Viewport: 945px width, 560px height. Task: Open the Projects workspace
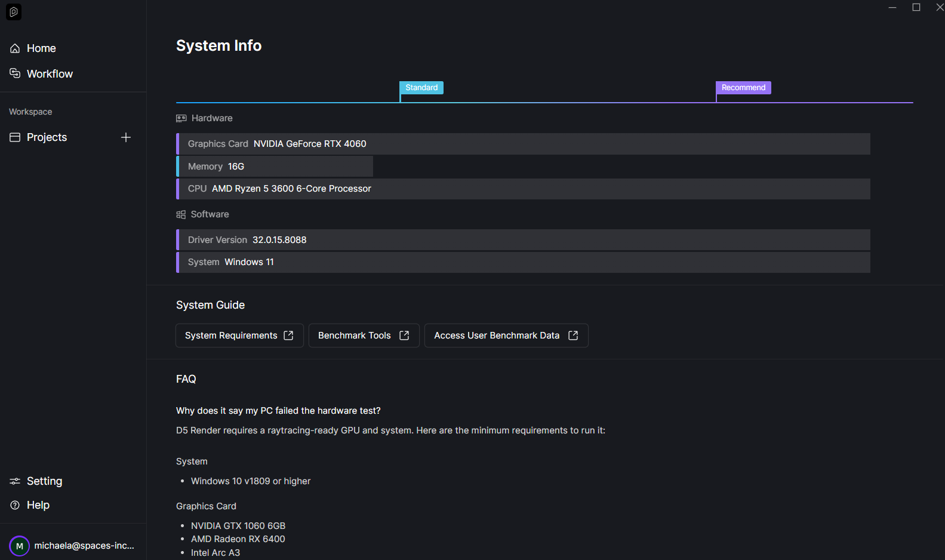pos(47,137)
